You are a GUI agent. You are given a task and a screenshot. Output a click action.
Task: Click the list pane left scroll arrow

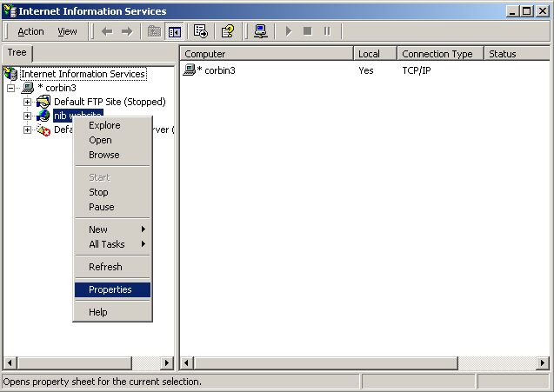(x=186, y=362)
